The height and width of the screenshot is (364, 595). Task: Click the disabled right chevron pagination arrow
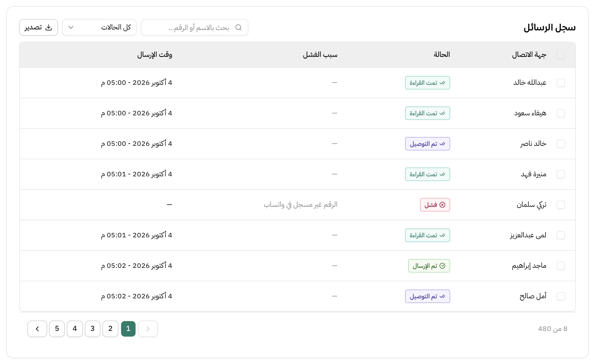[x=148, y=329]
